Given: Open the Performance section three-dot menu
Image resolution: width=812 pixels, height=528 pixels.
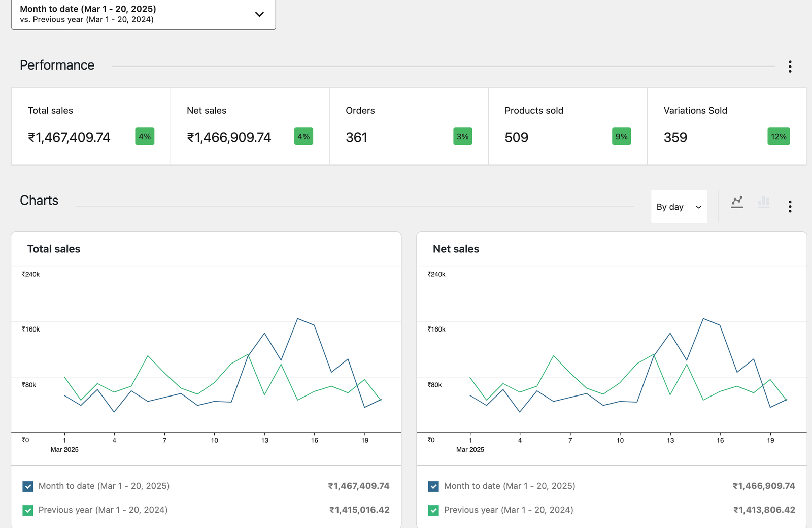Looking at the screenshot, I should (790, 67).
